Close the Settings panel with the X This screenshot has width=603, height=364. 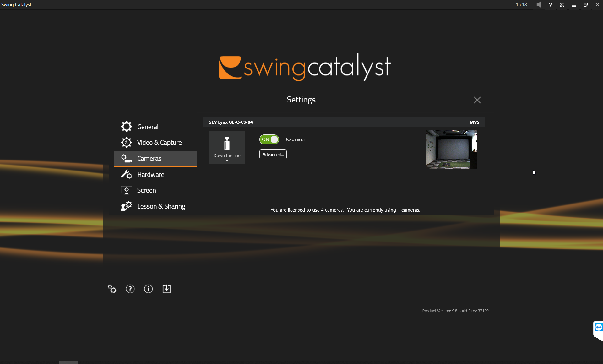coord(477,100)
